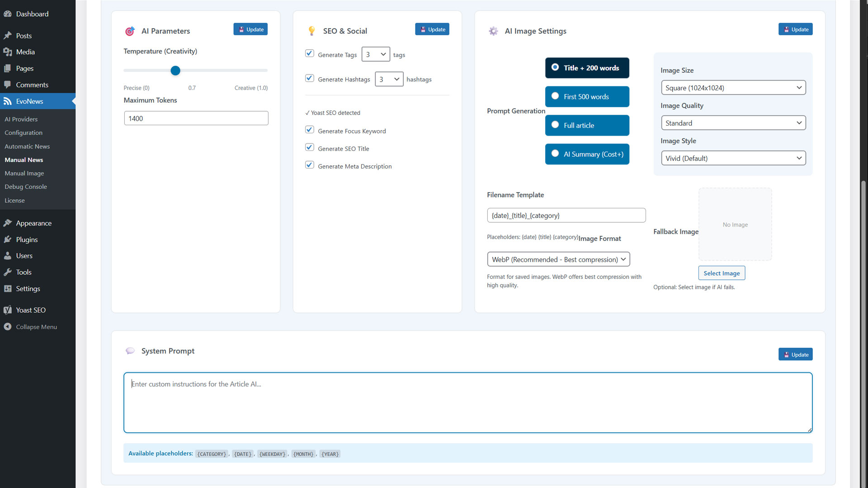Toggle Generate Meta Description checkbox
The height and width of the screenshot is (488, 868).
point(310,165)
